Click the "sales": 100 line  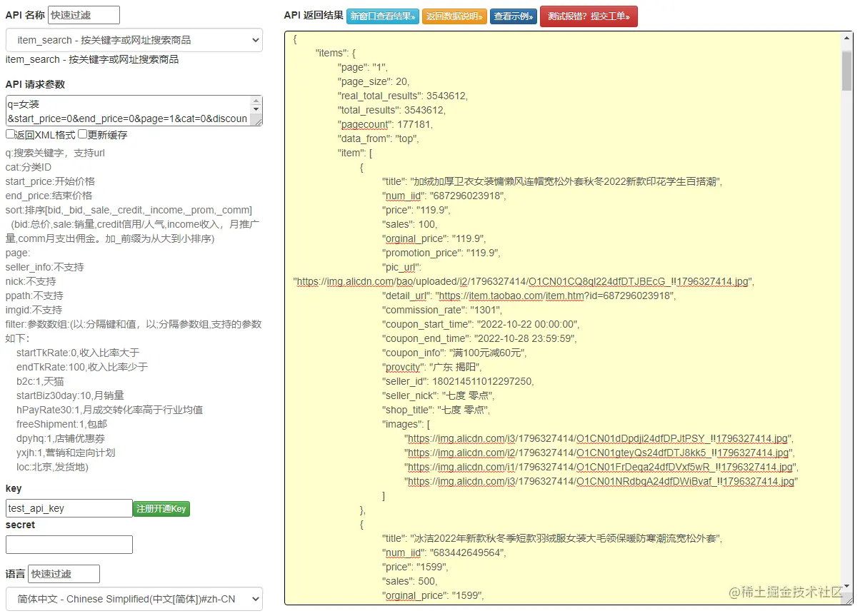411,224
